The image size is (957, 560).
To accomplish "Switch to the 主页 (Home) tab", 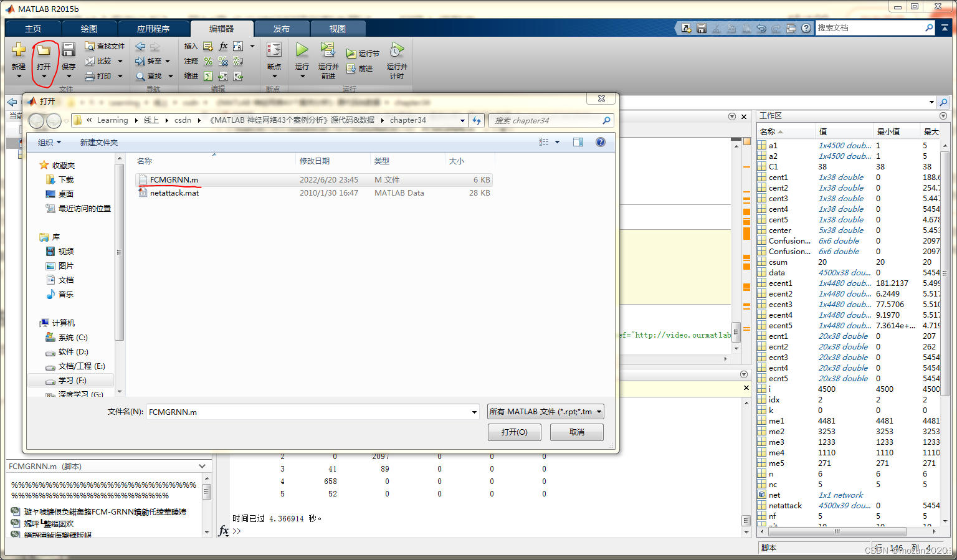I will (33, 29).
